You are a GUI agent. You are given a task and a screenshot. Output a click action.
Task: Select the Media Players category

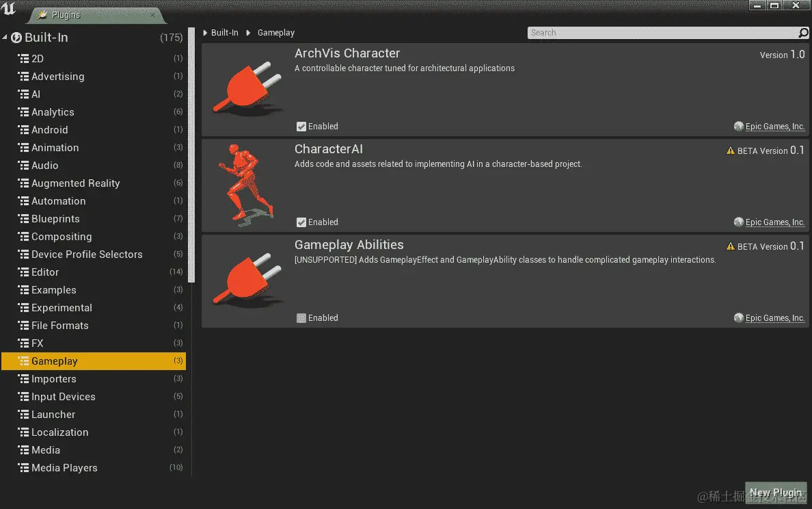(93, 468)
